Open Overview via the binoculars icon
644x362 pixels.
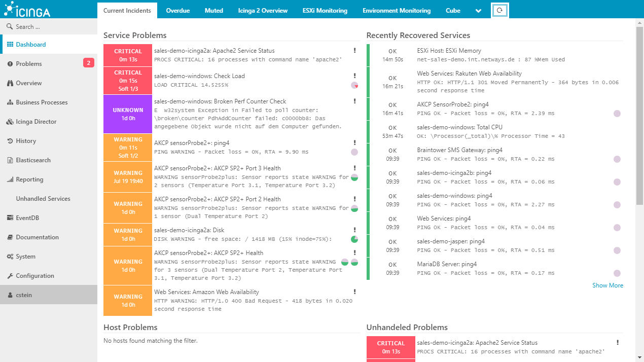[10, 83]
